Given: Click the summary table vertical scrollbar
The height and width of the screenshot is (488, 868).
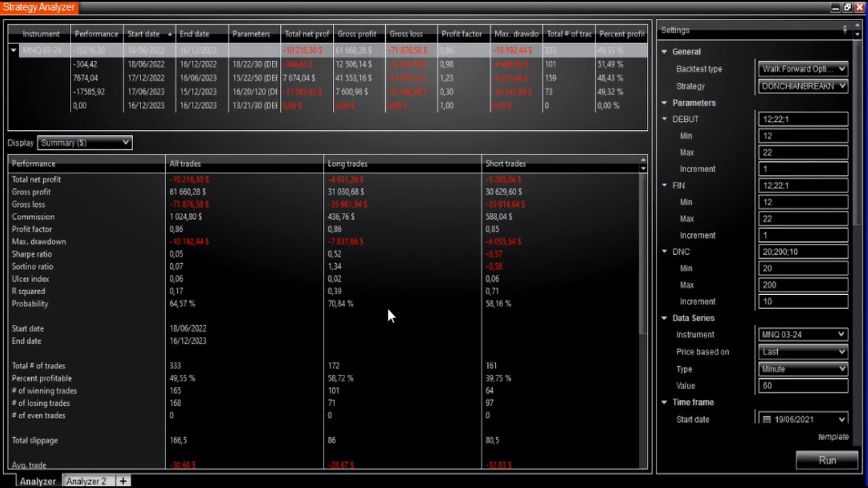Looking at the screenshot, I should click(643, 254).
